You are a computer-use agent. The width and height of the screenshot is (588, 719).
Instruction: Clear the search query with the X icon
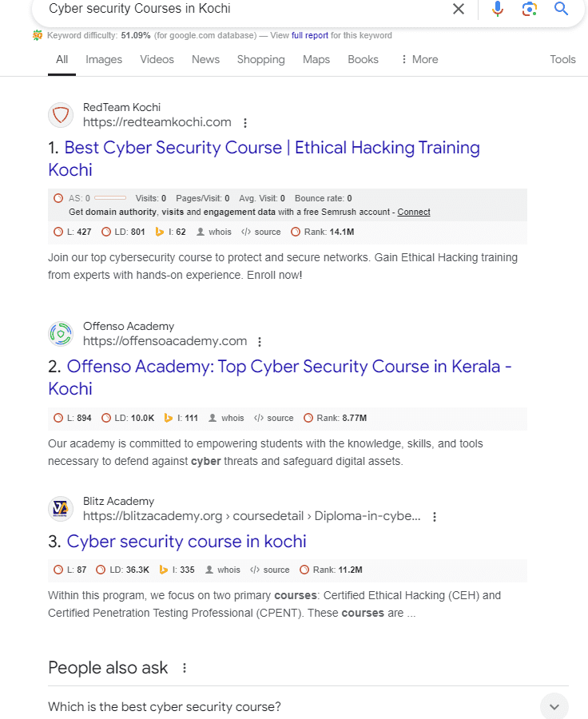(458, 10)
